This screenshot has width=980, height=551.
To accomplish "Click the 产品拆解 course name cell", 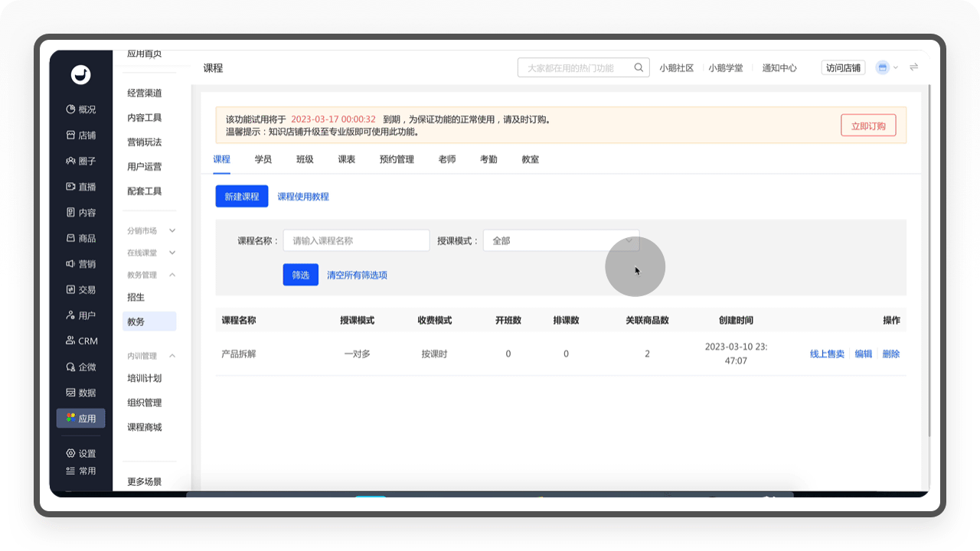I will (239, 354).
